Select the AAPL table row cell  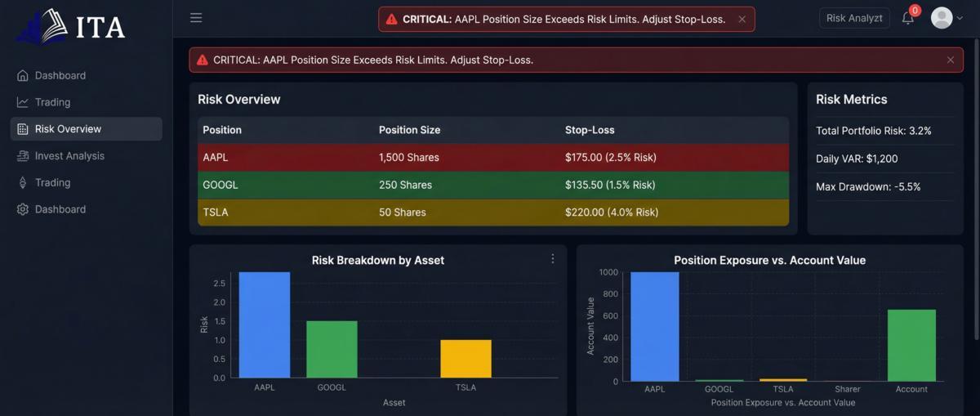[216, 157]
